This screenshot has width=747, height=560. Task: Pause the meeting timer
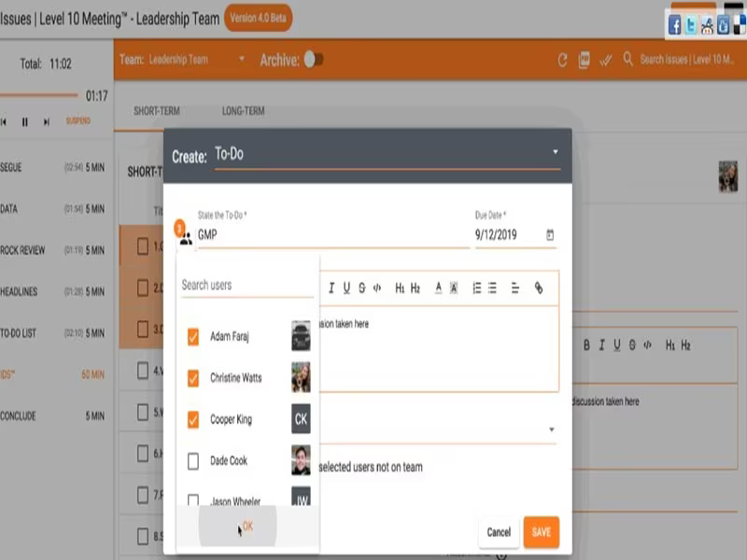point(25,122)
